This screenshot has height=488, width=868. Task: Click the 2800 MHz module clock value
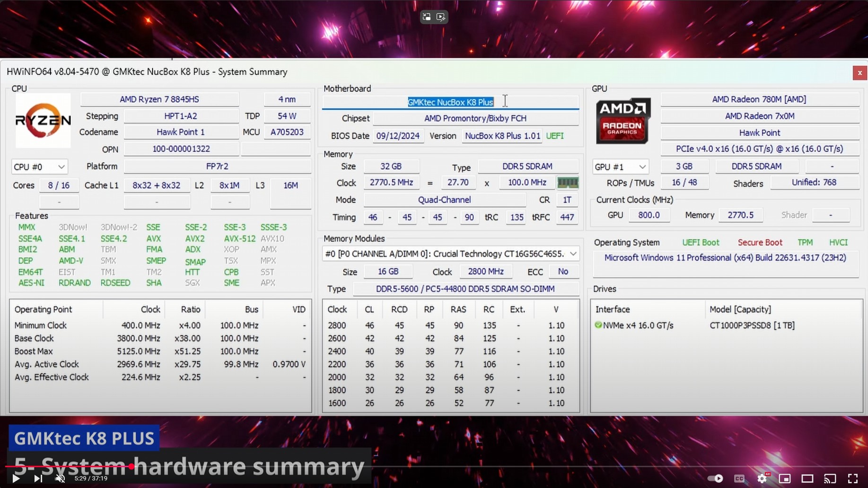point(486,271)
